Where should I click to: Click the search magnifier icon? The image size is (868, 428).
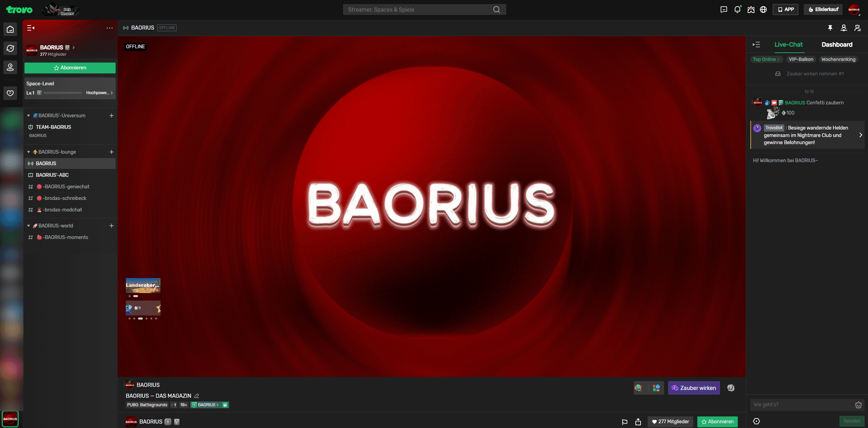tap(497, 10)
